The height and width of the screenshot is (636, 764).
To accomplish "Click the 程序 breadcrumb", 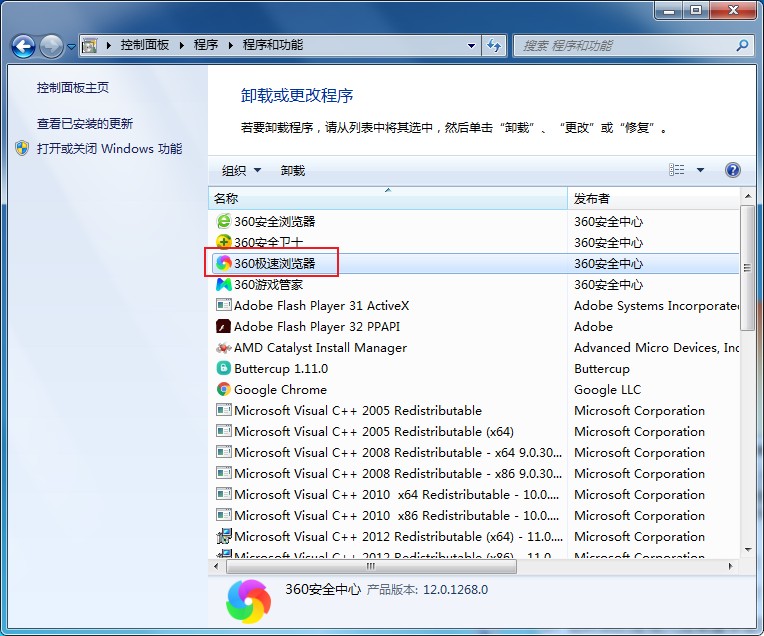I will point(206,45).
